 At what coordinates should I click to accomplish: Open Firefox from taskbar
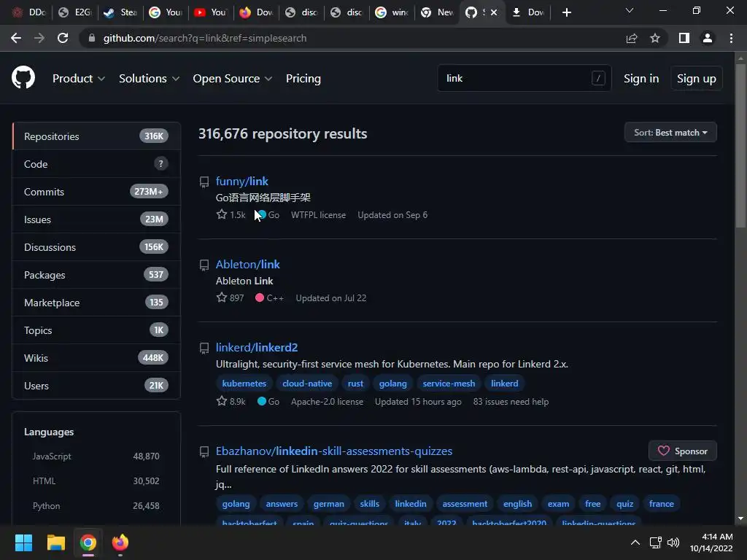tap(120, 542)
